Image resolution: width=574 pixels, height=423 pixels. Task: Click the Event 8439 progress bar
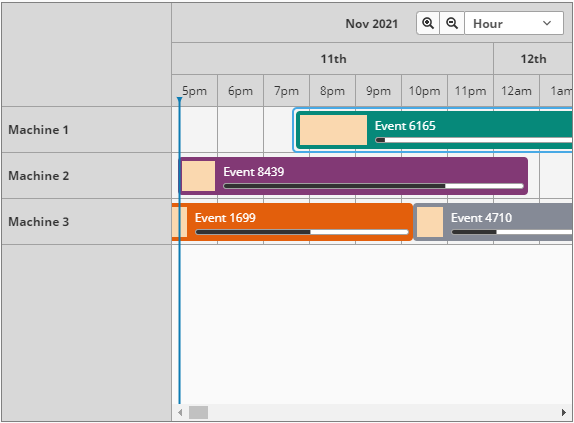pyautogui.click(x=373, y=186)
